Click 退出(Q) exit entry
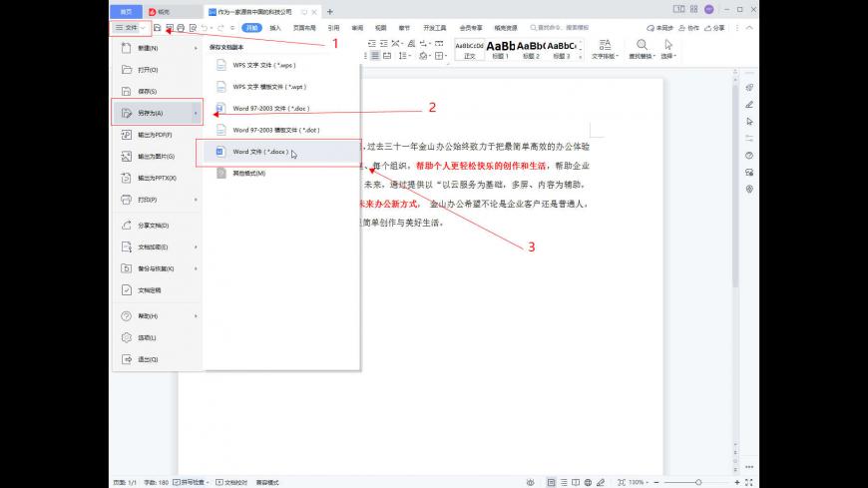Screen dimensions: 868x488 point(158,359)
